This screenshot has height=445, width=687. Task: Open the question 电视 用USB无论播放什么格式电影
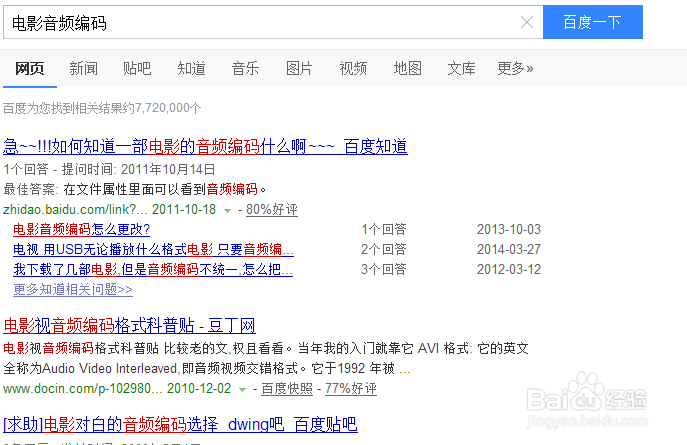[x=153, y=249]
